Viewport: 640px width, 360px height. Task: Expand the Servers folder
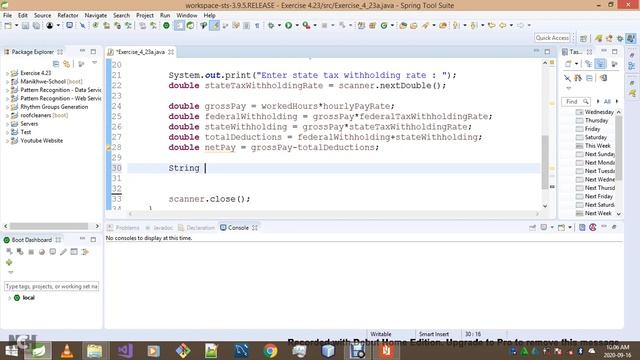pyautogui.click(x=7, y=124)
